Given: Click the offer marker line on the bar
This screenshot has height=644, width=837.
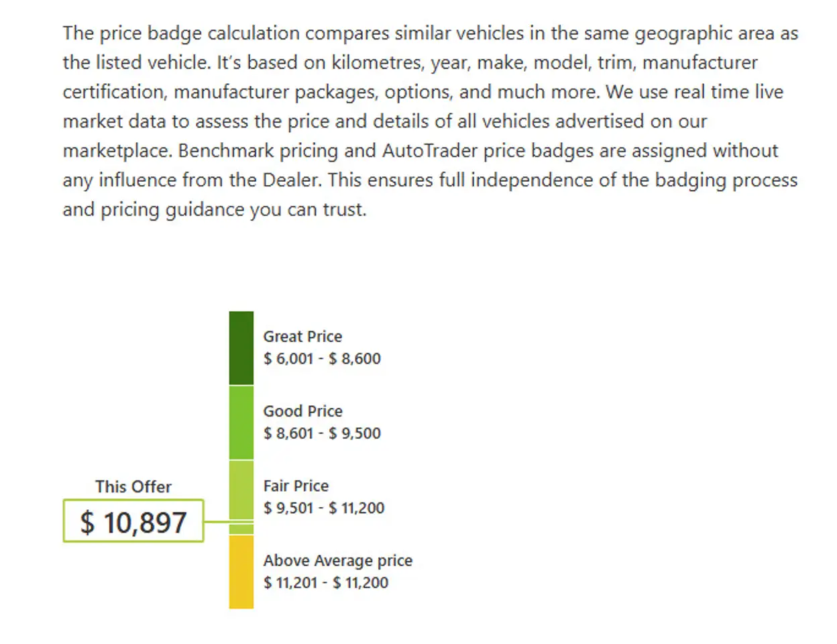Looking at the screenshot, I should [x=229, y=521].
